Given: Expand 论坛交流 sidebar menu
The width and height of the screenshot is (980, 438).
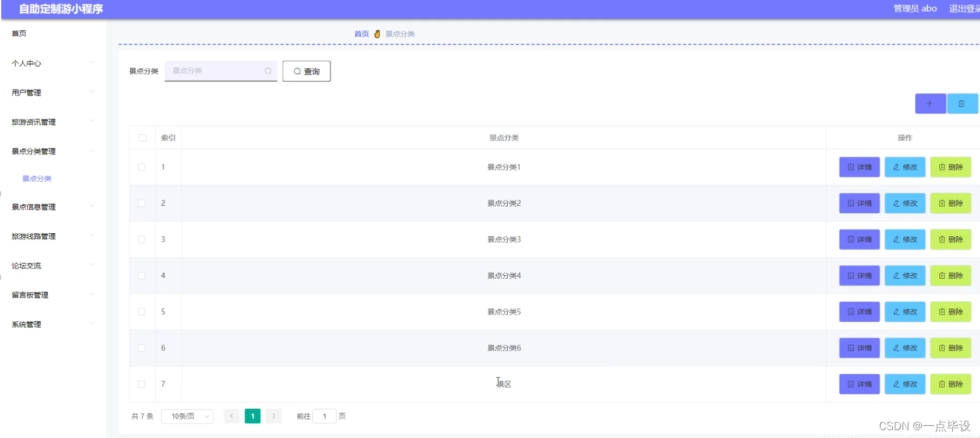Looking at the screenshot, I should coord(53,265).
